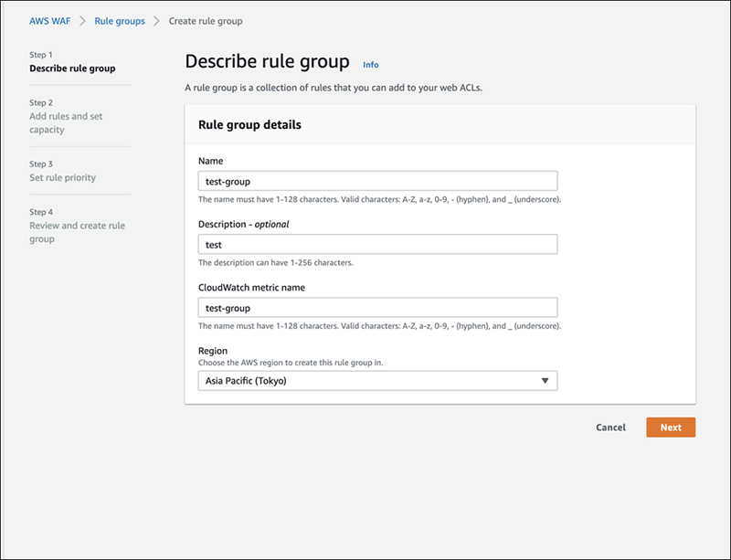Click the Region field label
This screenshot has width=731, height=560.
(213, 351)
